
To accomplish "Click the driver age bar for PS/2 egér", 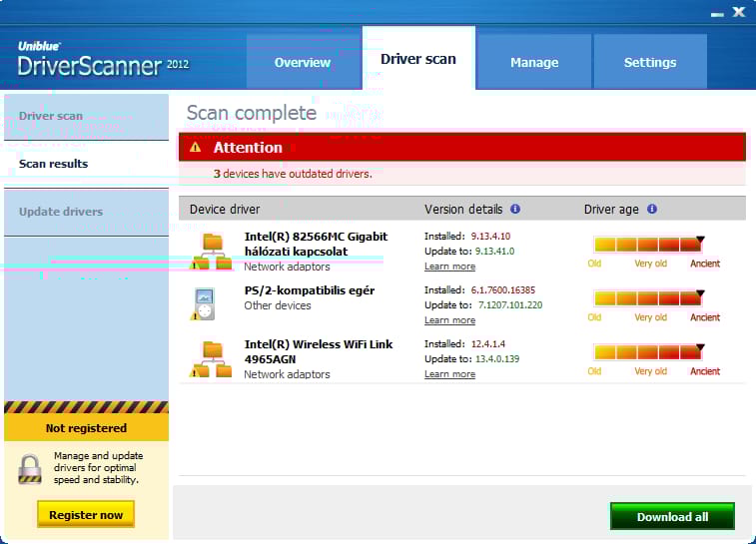I will [x=648, y=298].
